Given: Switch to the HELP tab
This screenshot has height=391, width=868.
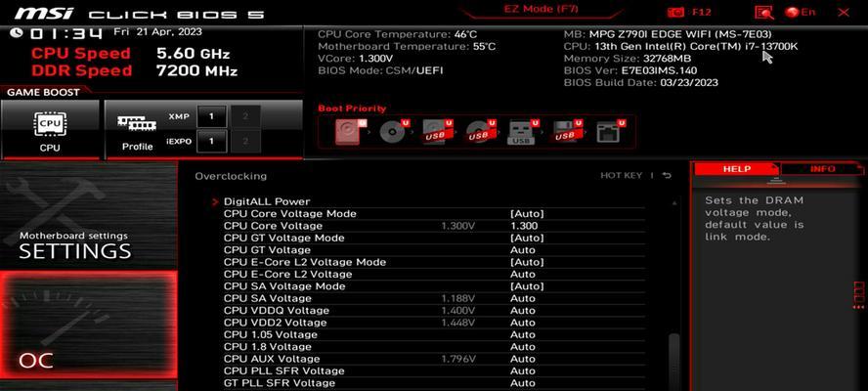Looking at the screenshot, I should 737,169.
